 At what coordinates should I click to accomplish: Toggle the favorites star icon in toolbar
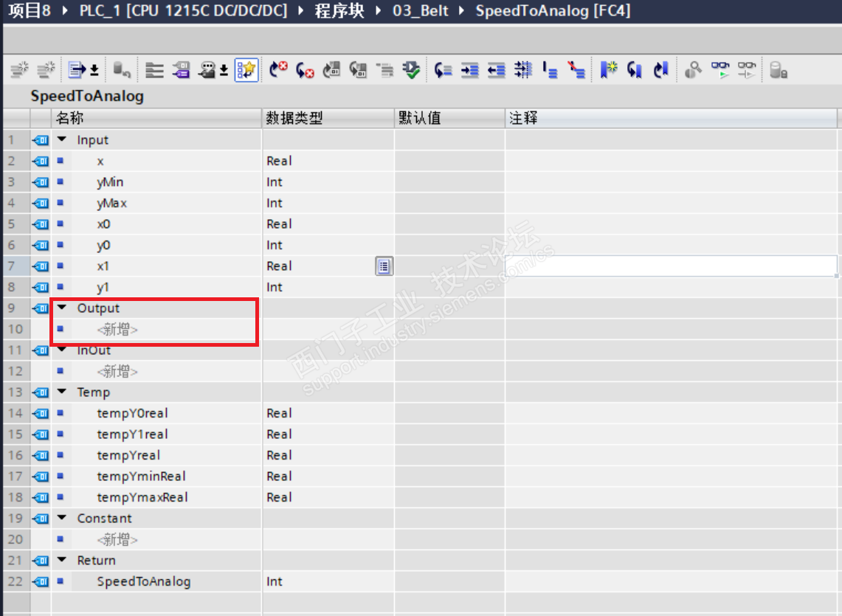click(246, 70)
